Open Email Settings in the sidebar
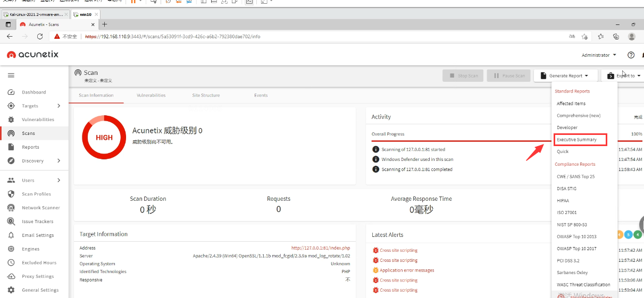 38,235
